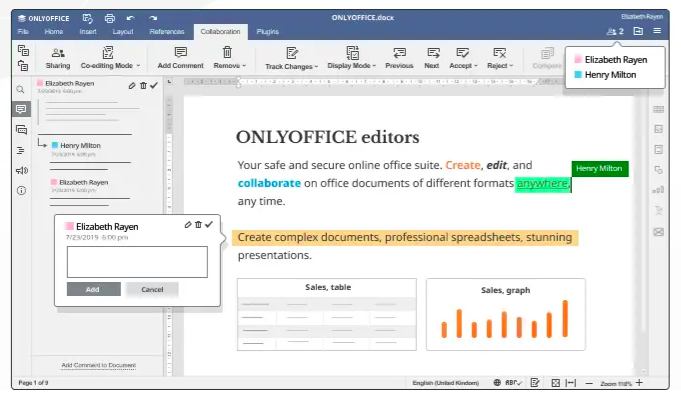681x401 pixels.
Task: Open image settings in the right sidebar
Action: pos(658,129)
